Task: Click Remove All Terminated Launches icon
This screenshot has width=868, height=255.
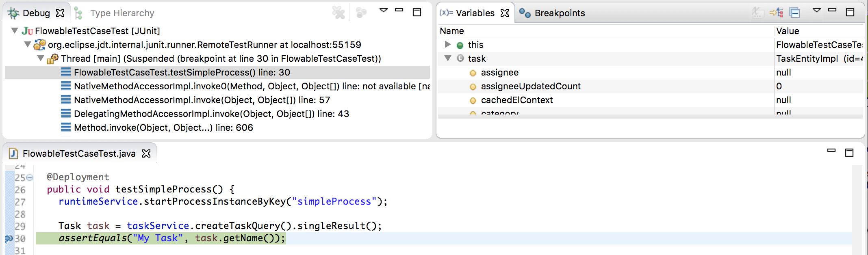Action: click(339, 13)
